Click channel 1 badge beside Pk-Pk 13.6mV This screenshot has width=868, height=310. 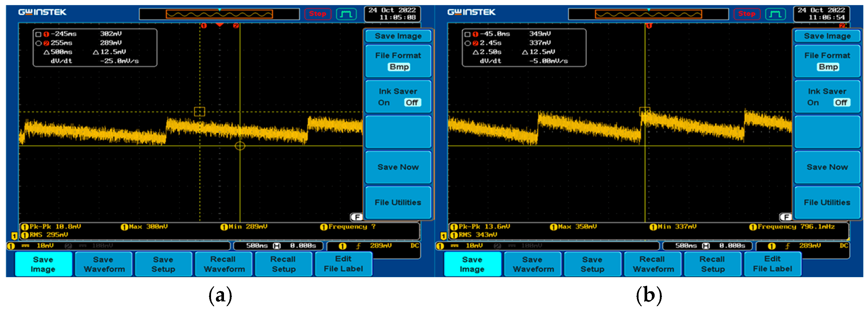453,227
